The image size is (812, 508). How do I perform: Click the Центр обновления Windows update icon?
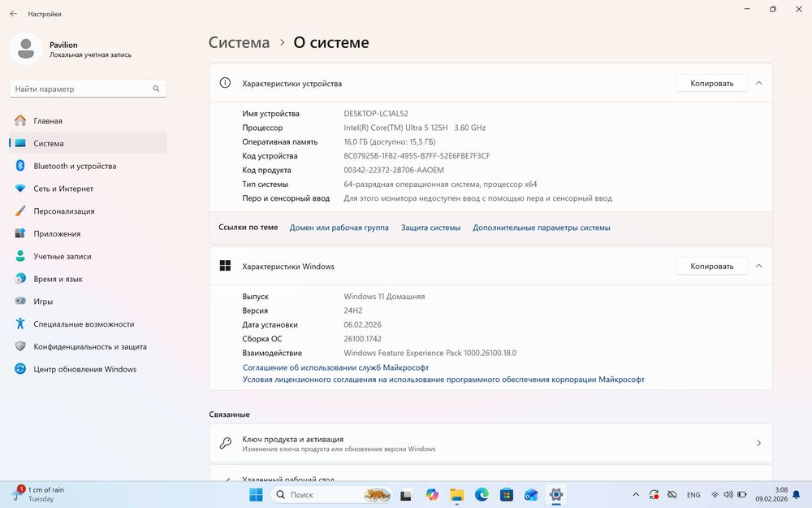[x=20, y=368]
